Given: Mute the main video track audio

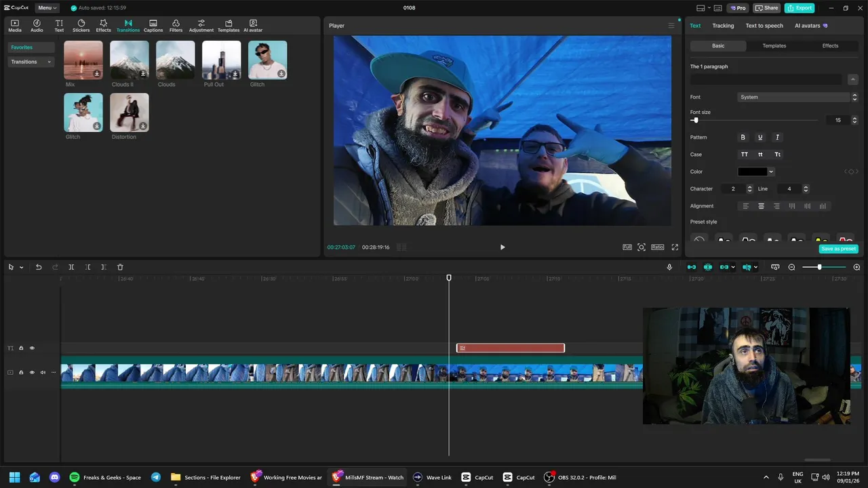Looking at the screenshot, I should point(43,372).
